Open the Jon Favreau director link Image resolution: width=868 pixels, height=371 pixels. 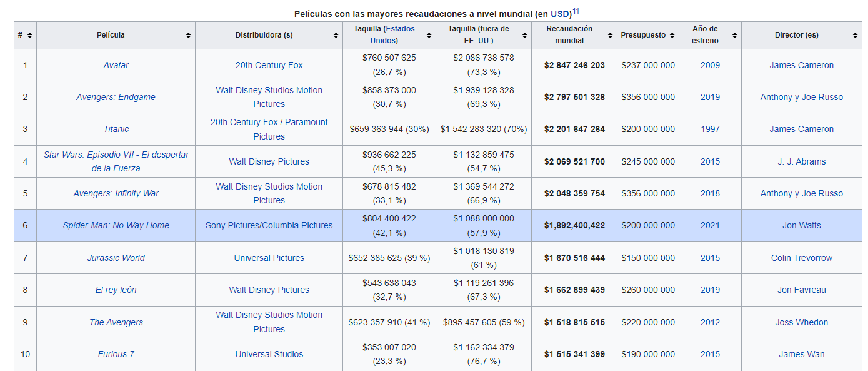point(802,290)
